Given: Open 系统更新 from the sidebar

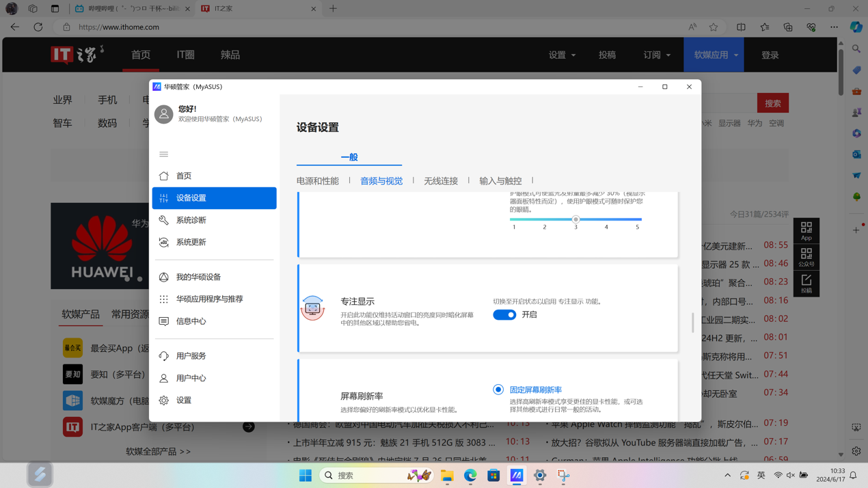Looking at the screenshot, I should coord(191,242).
